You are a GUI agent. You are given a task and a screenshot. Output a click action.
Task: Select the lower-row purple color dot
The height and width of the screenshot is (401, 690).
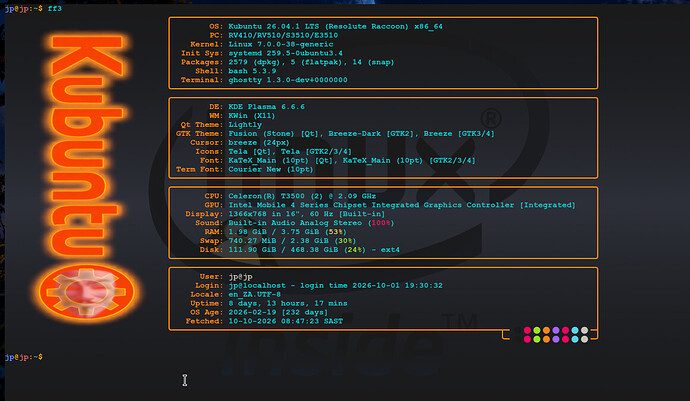pos(556,339)
